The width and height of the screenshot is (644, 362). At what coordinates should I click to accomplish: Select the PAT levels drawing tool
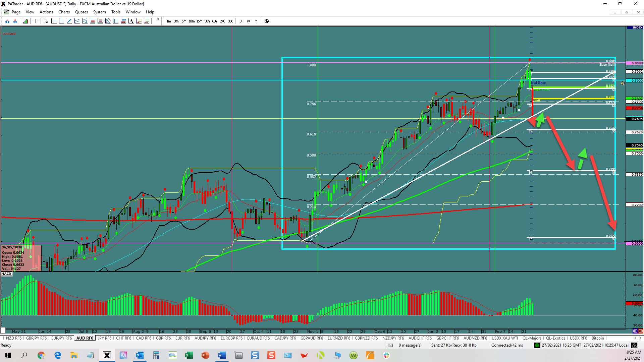[139, 21]
